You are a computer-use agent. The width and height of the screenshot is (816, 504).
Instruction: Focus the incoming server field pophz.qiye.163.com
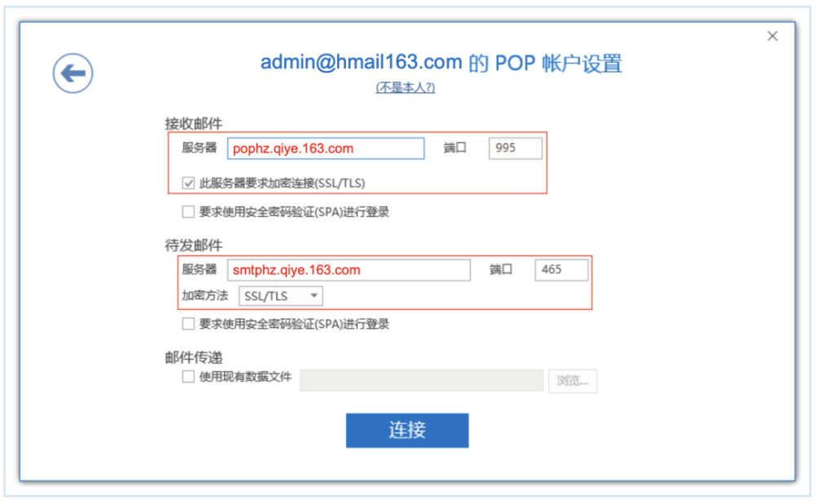tap(326, 148)
